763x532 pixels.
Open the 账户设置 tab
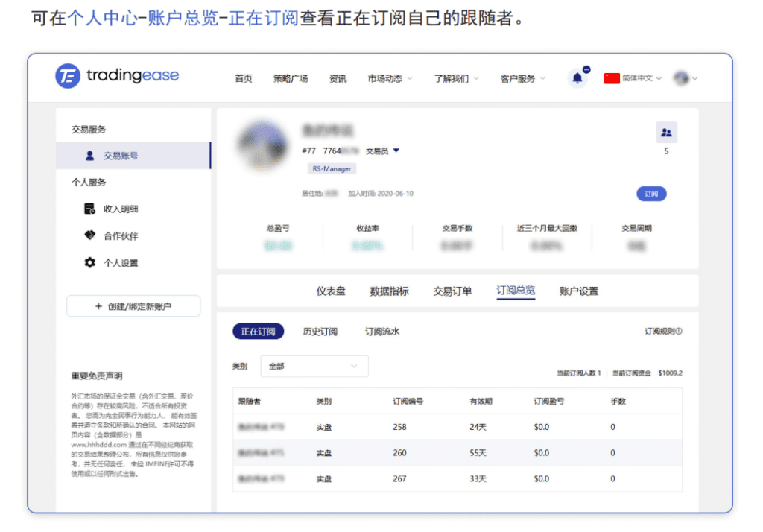coord(579,291)
